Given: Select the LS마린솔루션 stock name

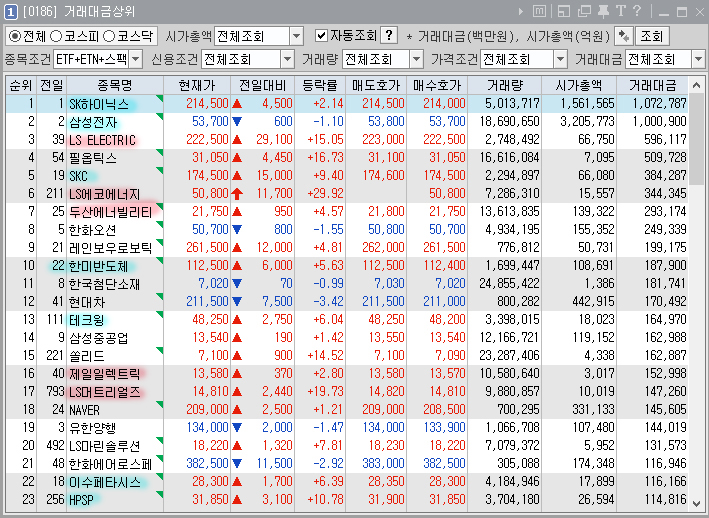Looking at the screenshot, I should [104, 446].
